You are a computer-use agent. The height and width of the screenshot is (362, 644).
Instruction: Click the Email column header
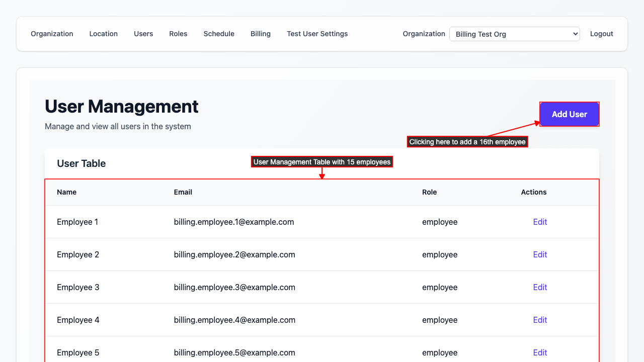tap(183, 192)
